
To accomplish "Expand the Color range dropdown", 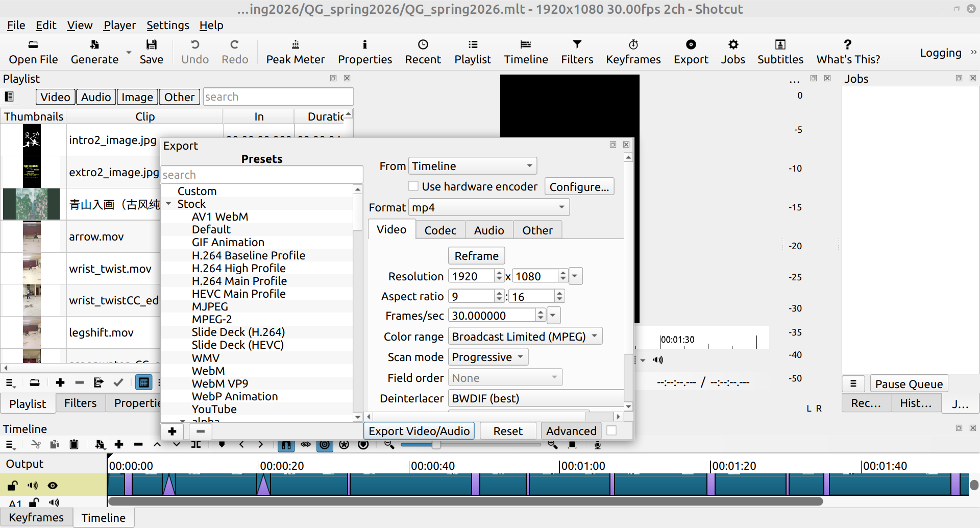I will coord(525,337).
